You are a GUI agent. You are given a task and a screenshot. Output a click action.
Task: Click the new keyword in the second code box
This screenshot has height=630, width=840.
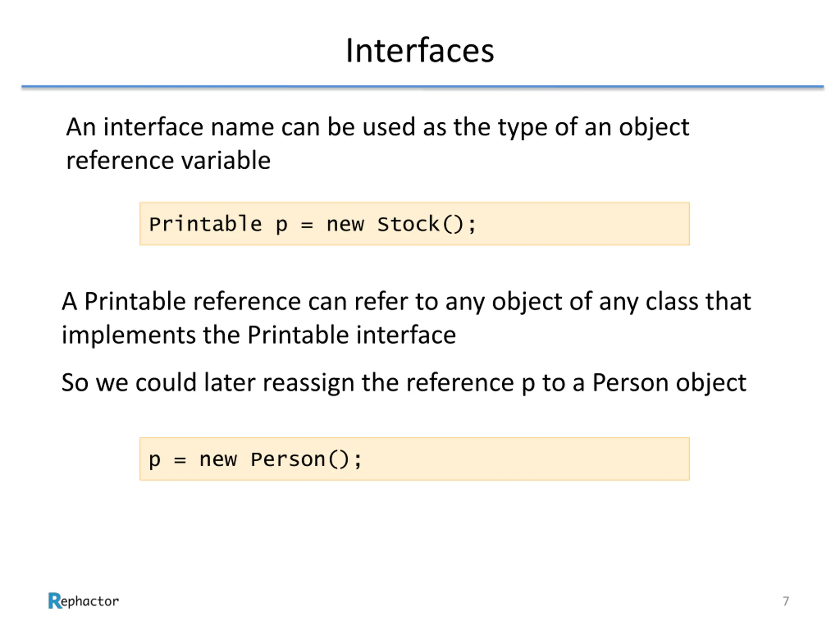click(218, 460)
